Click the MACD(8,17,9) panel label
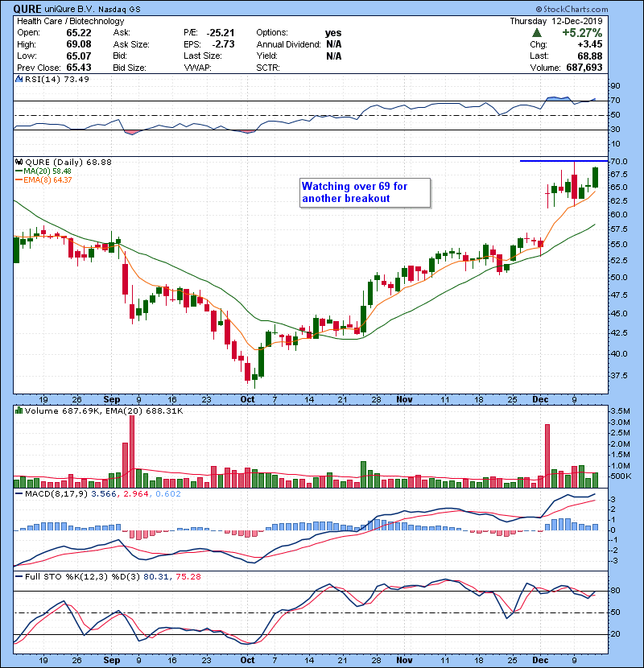The image size is (644, 668). (x=56, y=494)
